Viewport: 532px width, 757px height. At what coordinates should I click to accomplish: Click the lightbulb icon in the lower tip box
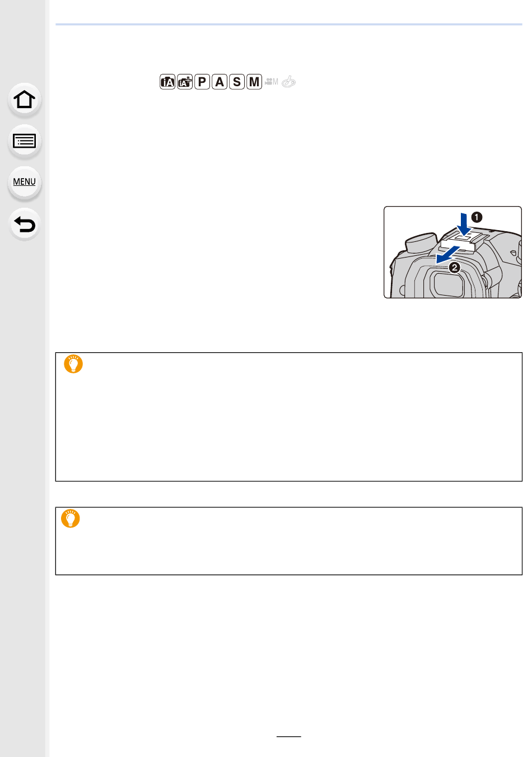[x=71, y=518]
